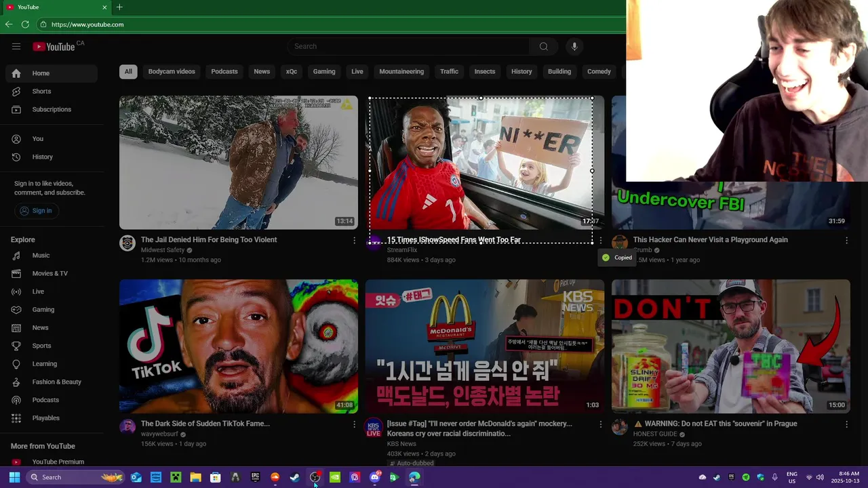Open title 'The Jail Denied Him For Being Too Violent'

click(209, 240)
